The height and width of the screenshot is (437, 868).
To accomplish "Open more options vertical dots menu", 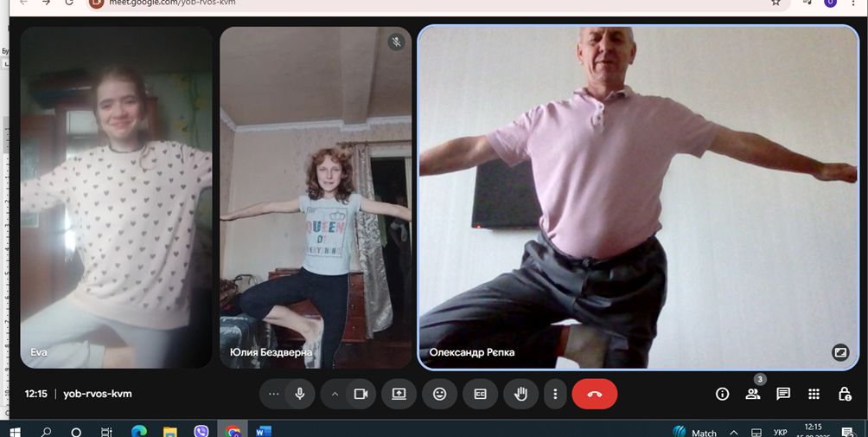I will click(x=555, y=394).
